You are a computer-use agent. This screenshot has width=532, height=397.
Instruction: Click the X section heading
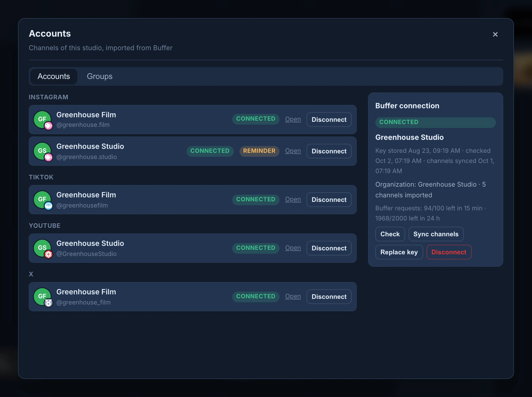(x=31, y=274)
